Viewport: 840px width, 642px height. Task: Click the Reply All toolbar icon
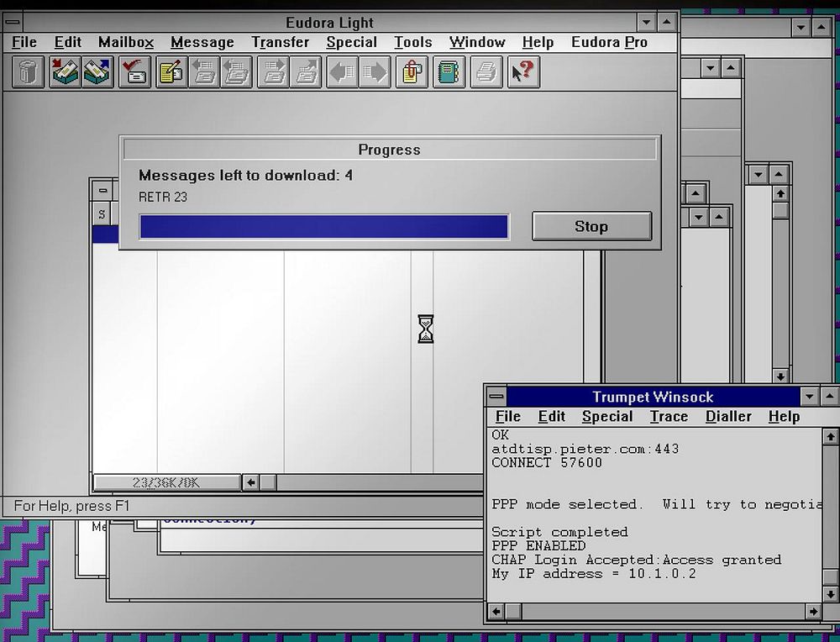(236, 71)
